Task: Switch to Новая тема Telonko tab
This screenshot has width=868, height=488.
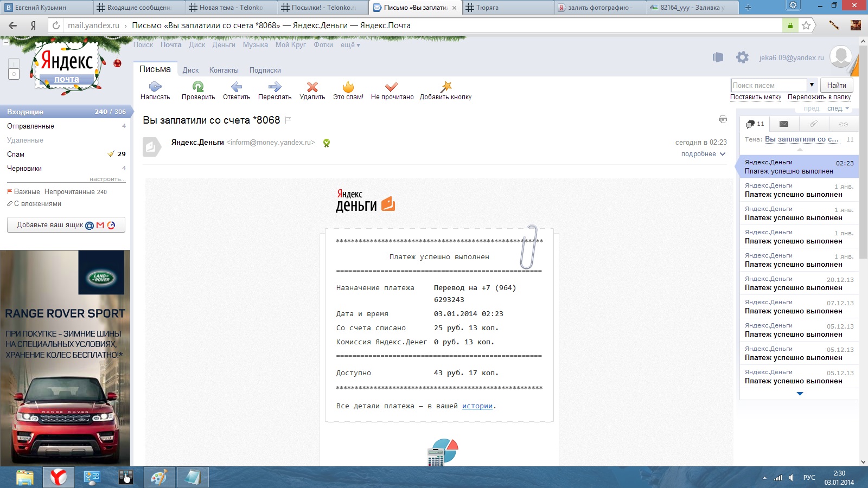Action: (x=231, y=8)
